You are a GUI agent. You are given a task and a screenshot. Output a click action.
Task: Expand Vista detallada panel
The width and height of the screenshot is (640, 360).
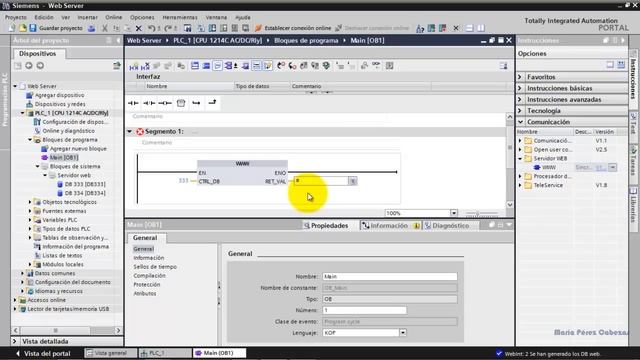tap(15, 341)
